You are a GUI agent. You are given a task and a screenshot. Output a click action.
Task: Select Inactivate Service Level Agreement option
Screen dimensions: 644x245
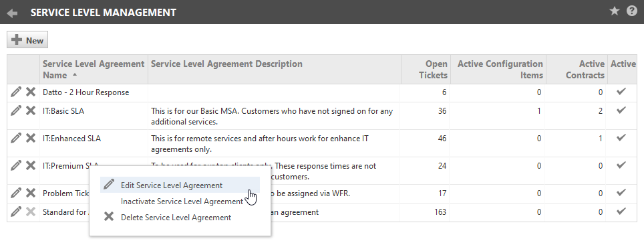click(182, 201)
